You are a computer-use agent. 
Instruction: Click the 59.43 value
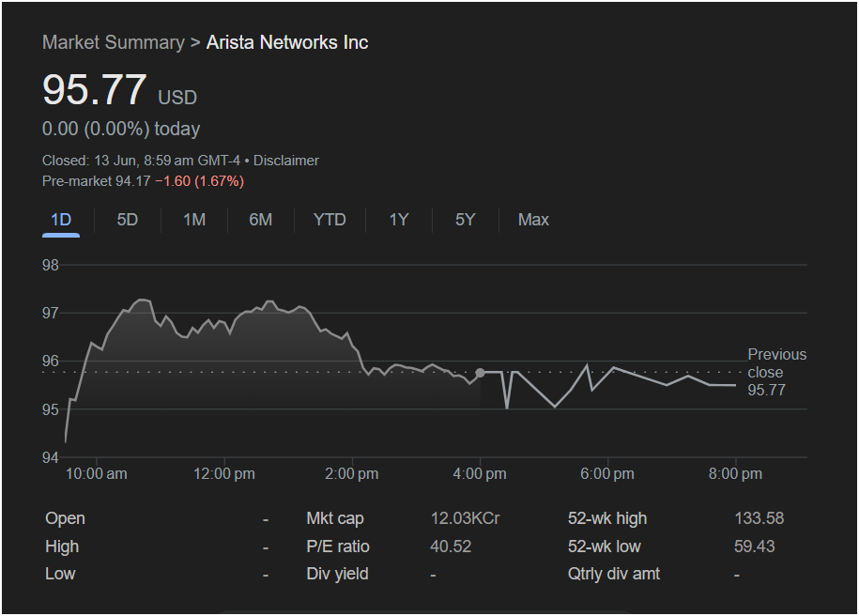755,547
